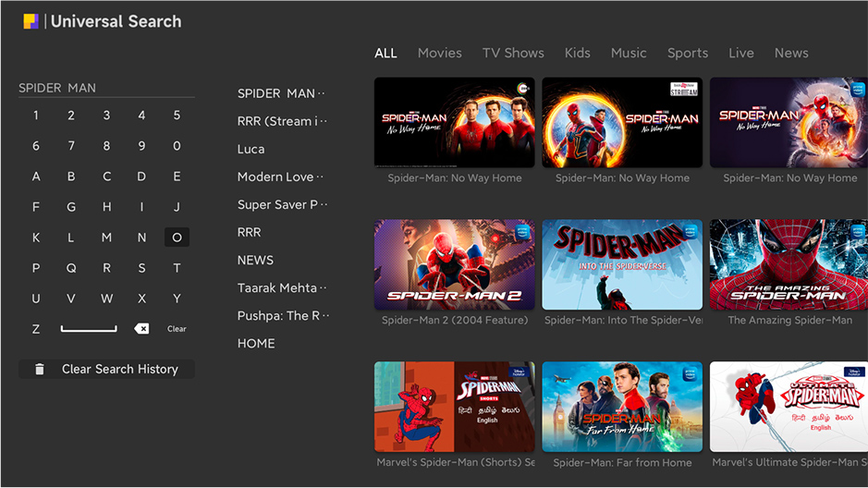Tap the letter K key

pos(36,238)
